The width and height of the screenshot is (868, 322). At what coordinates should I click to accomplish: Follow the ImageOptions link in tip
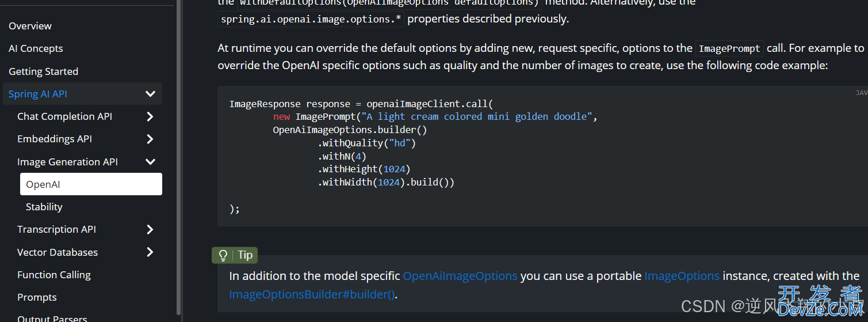coord(682,276)
